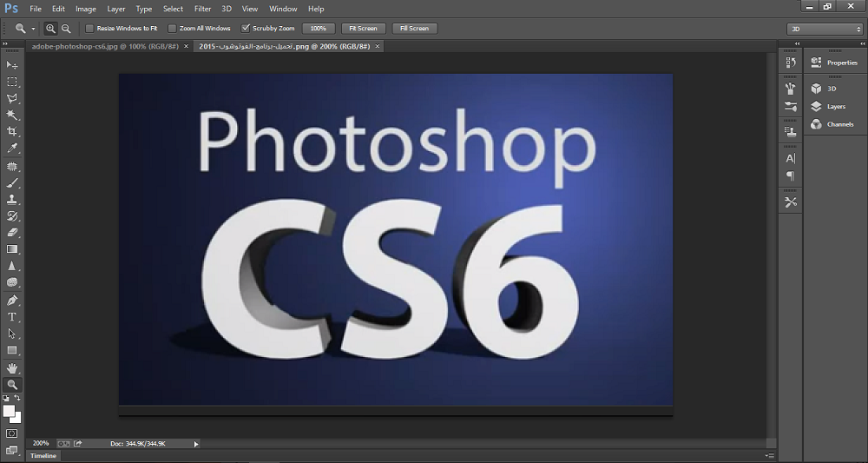Open the History panel icon
868x463 pixels.
pyautogui.click(x=791, y=63)
